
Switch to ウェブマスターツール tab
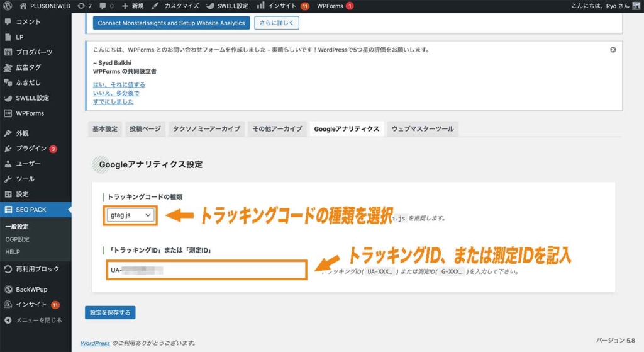[x=423, y=128]
